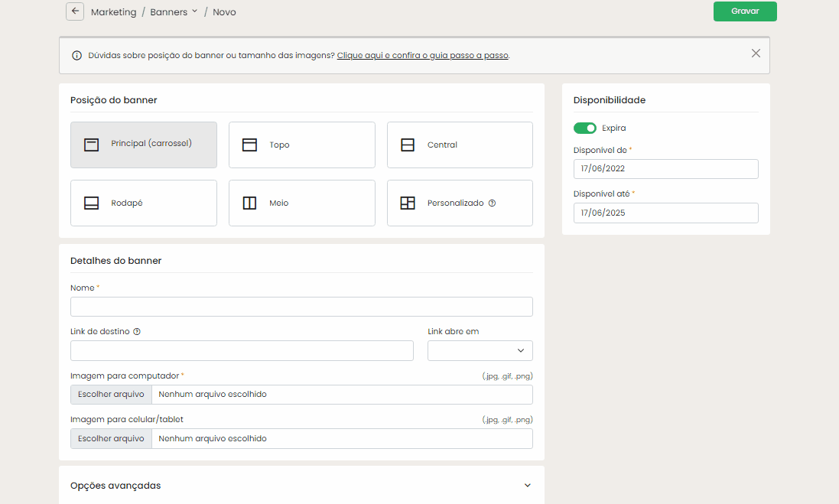
Task: Open the Link abre em dropdown
Action: coord(480,350)
